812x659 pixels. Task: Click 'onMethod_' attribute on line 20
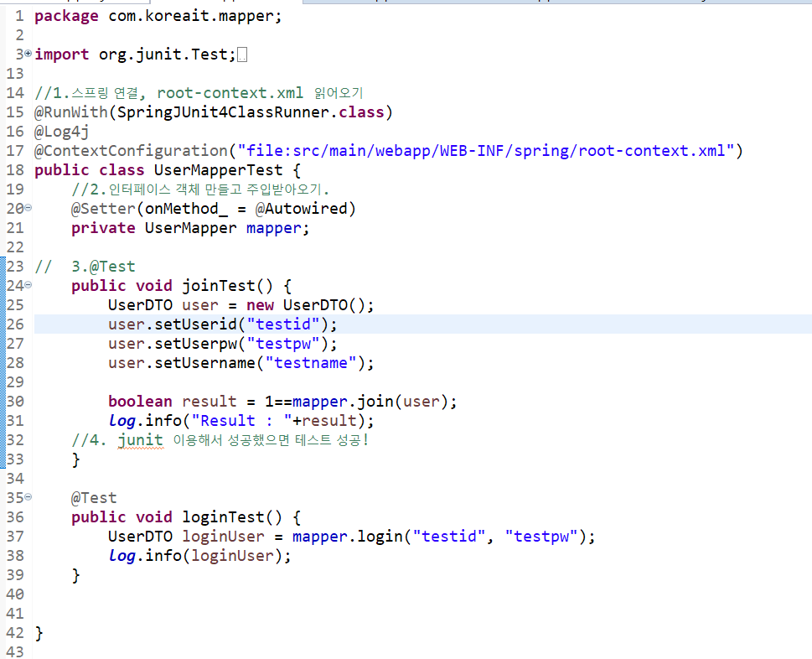pos(186,209)
